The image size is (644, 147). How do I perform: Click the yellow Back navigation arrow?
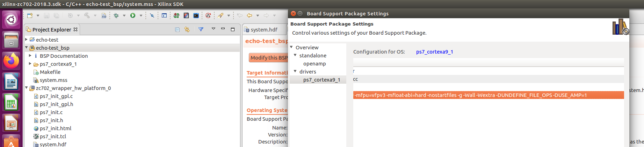tap(249, 15)
